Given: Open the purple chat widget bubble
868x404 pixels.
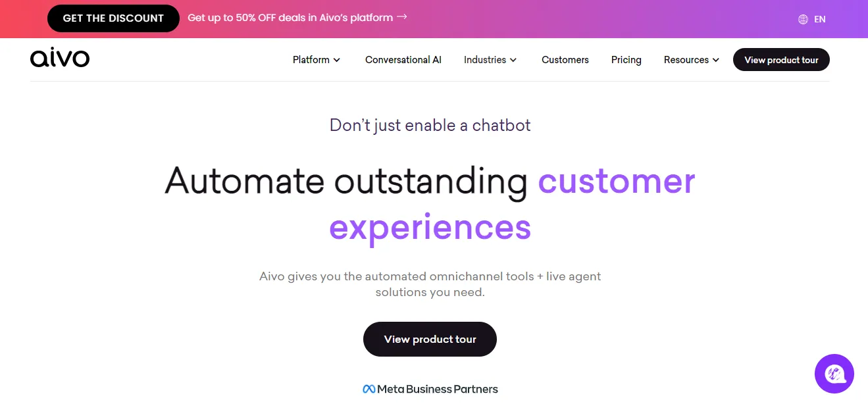Looking at the screenshot, I should point(834,374).
